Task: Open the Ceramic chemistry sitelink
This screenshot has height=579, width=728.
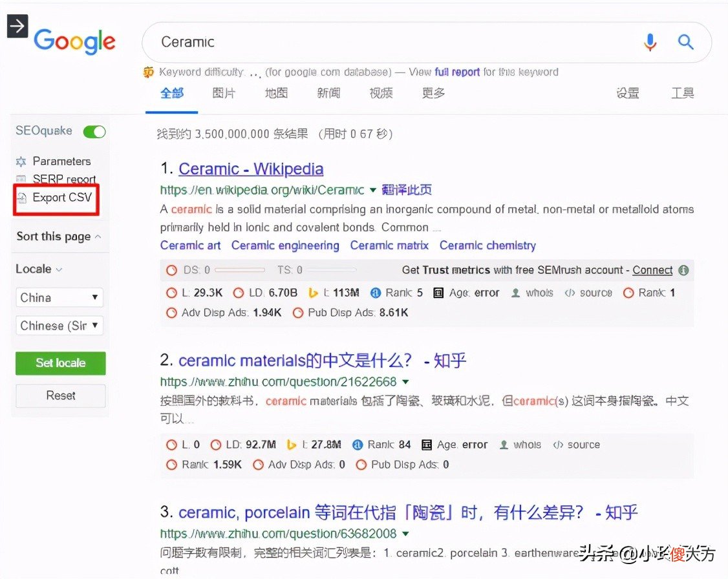Action: pyautogui.click(x=487, y=246)
